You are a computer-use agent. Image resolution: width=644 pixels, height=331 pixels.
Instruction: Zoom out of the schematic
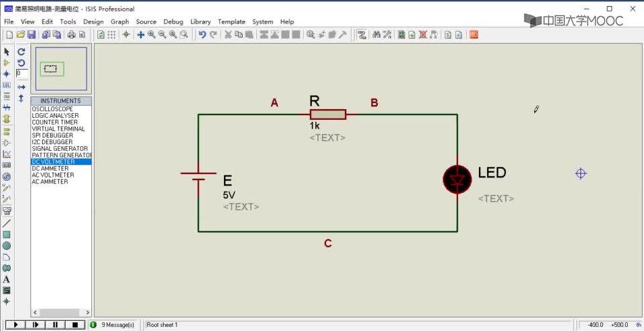[162, 35]
